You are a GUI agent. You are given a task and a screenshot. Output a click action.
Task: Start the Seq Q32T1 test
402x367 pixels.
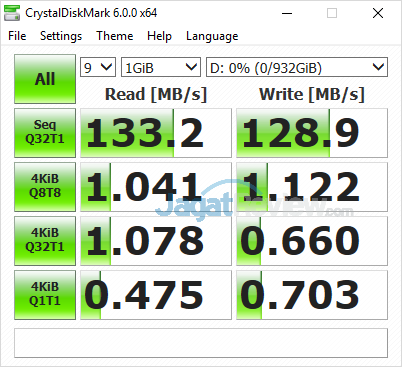pos(45,133)
